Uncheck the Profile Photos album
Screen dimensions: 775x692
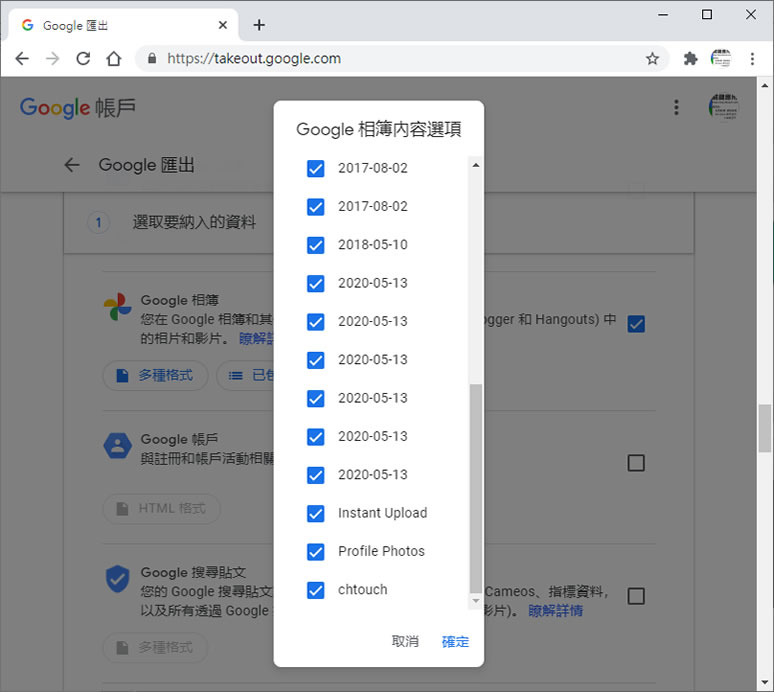point(316,552)
